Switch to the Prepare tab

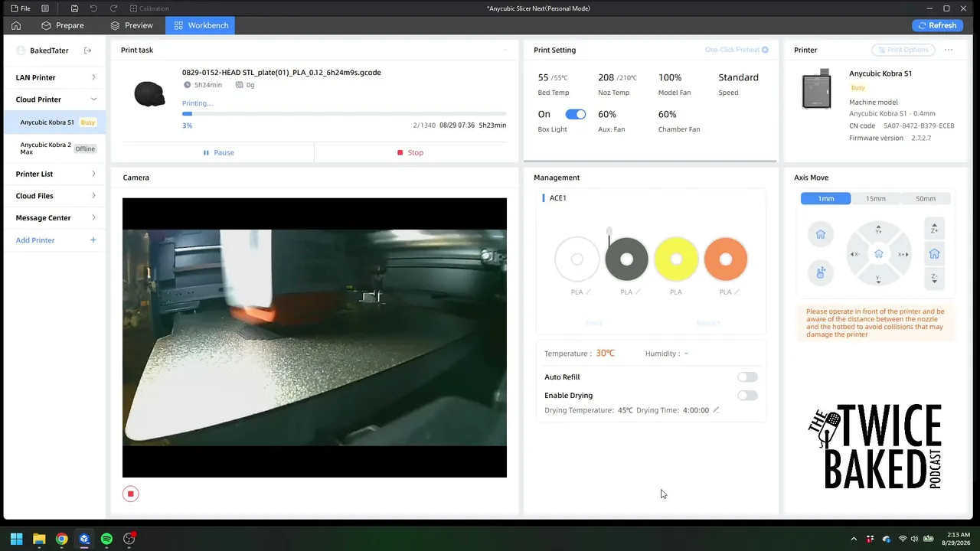(63, 25)
